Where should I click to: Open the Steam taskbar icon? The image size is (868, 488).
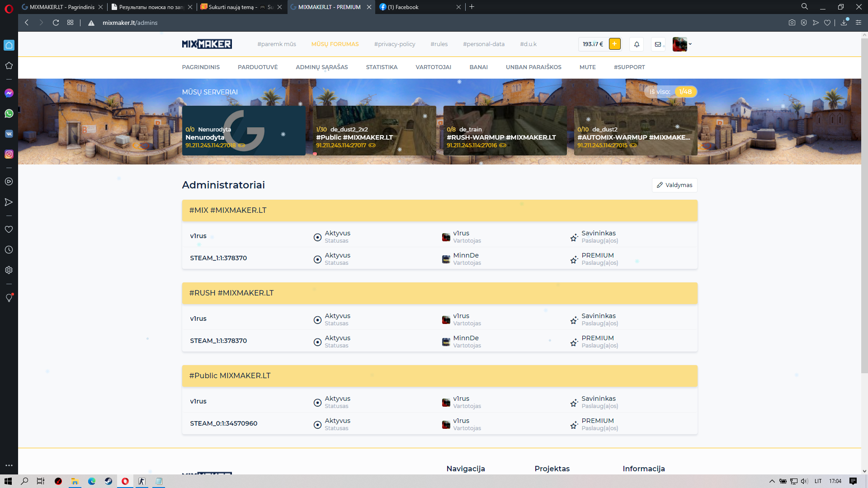[x=108, y=481]
